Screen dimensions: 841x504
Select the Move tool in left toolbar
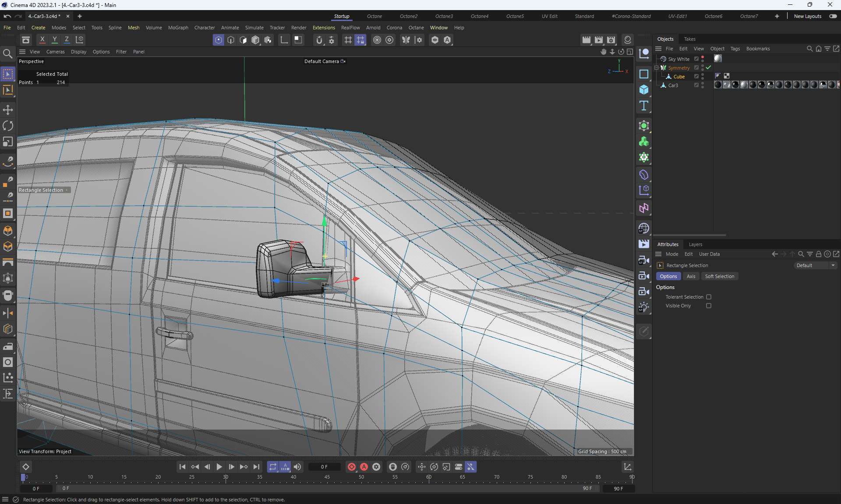point(8,110)
